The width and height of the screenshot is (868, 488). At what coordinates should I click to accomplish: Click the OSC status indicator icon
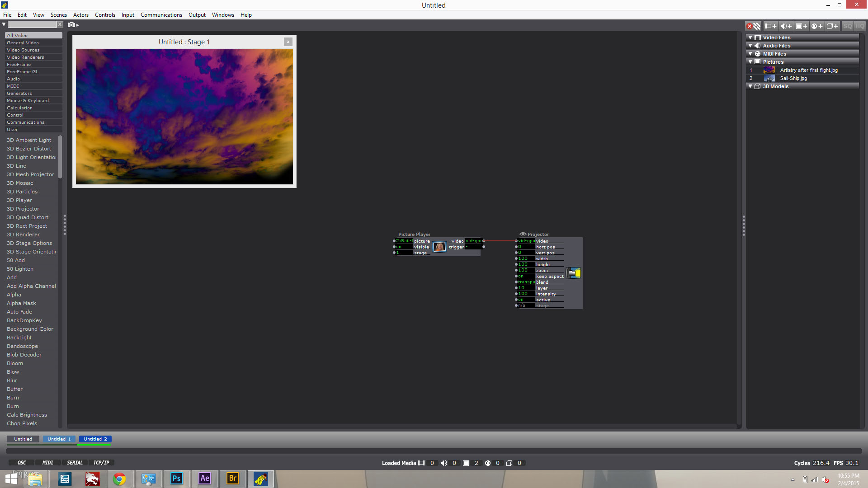pyautogui.click(x=21, y=462)
